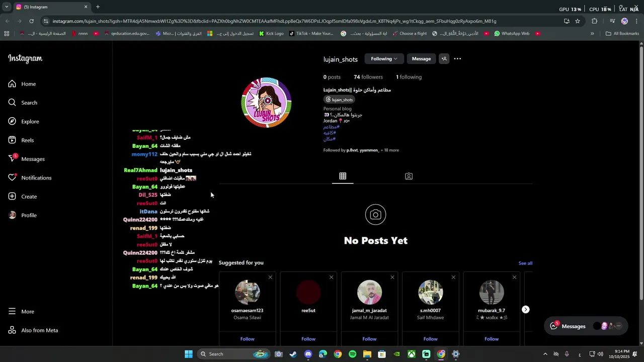Click the Windows taskbar Search box
The width and height of the screenshot is (644, 362).
coord(234,354)
